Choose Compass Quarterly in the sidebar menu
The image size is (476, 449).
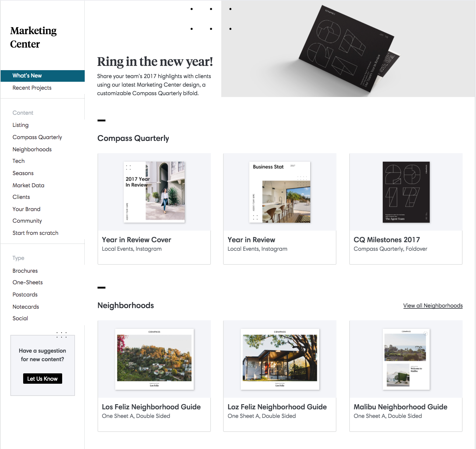click(37, 137)
